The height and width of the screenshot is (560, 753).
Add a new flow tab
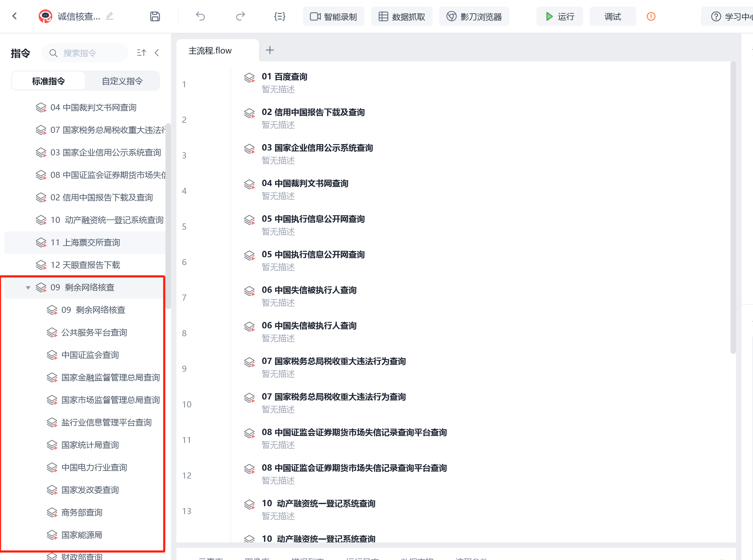pyautogui.click(x=270, y=50)
